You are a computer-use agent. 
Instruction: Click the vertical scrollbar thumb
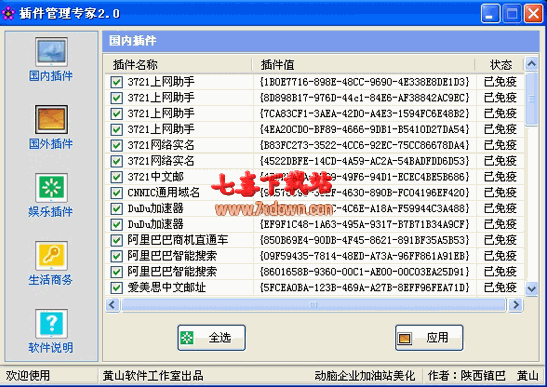531,99
